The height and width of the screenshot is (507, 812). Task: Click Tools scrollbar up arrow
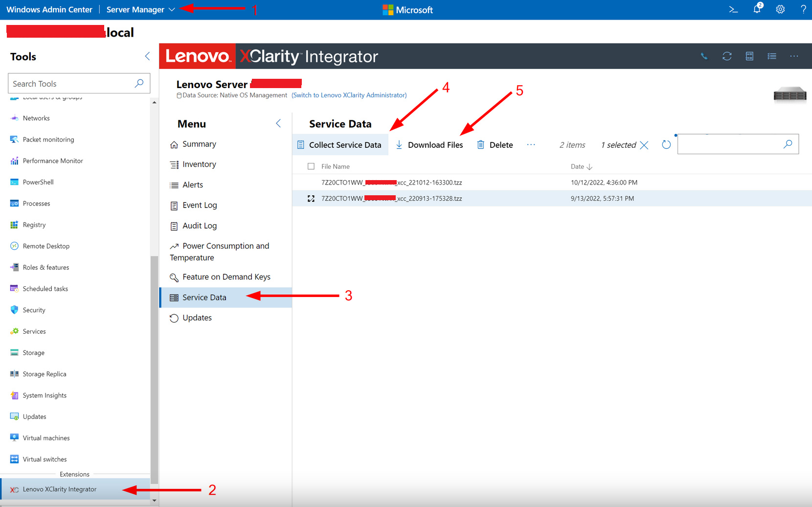(155, 103)
